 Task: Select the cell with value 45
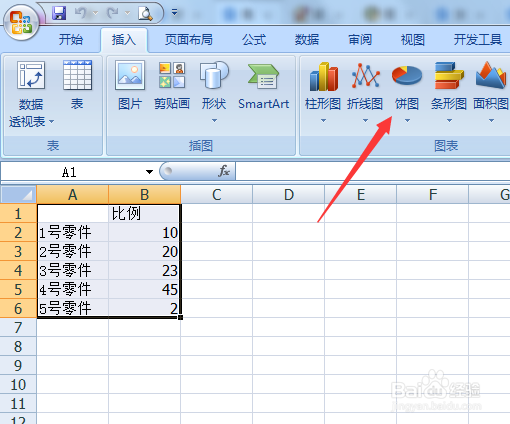pyautogui.click(x=144, y=289)
